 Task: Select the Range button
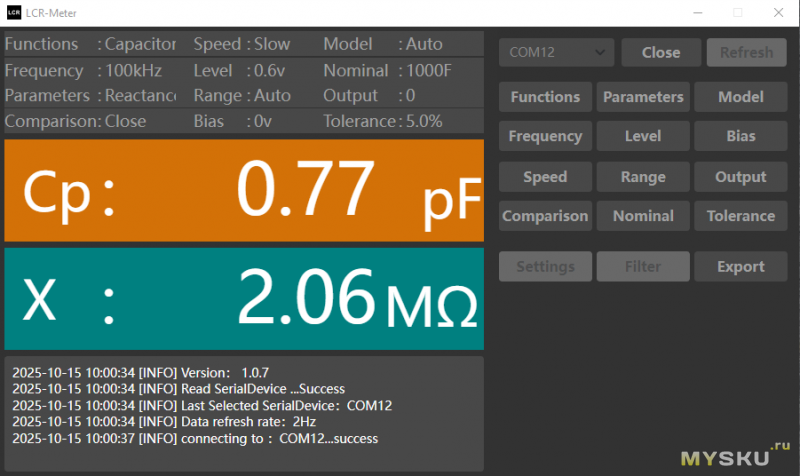643,177
